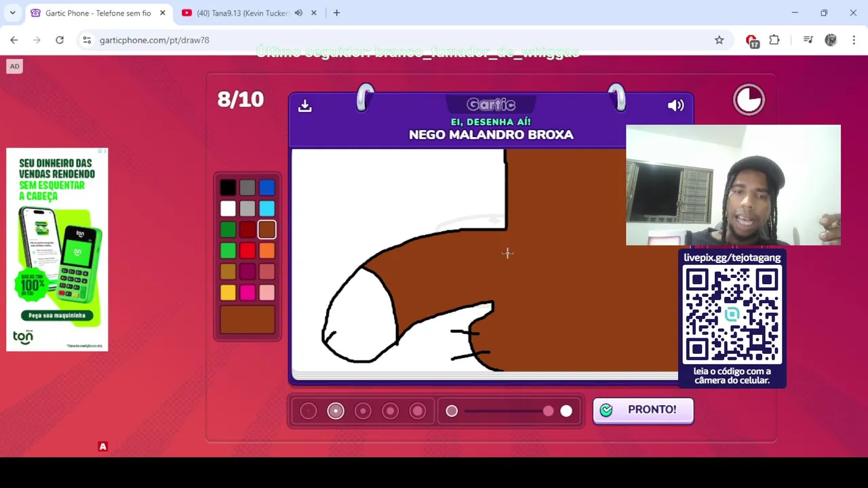Click the PRONTO! button
Screen dimensions: 868x488
tap(643, 410)
